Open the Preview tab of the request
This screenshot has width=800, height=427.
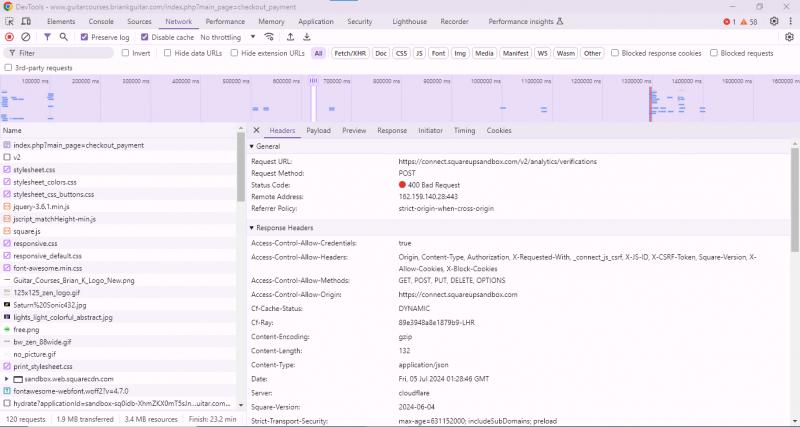(x=354, y=131)
